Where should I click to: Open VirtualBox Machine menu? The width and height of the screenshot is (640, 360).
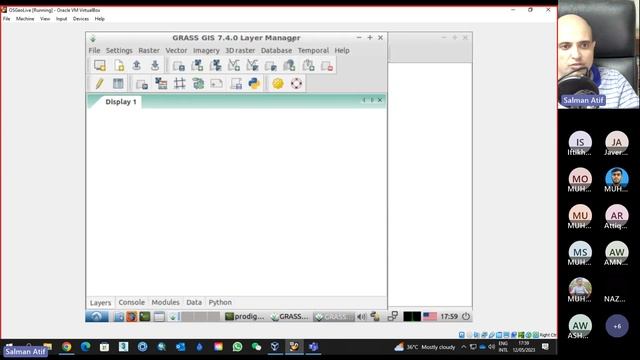[x=25, y=19]
